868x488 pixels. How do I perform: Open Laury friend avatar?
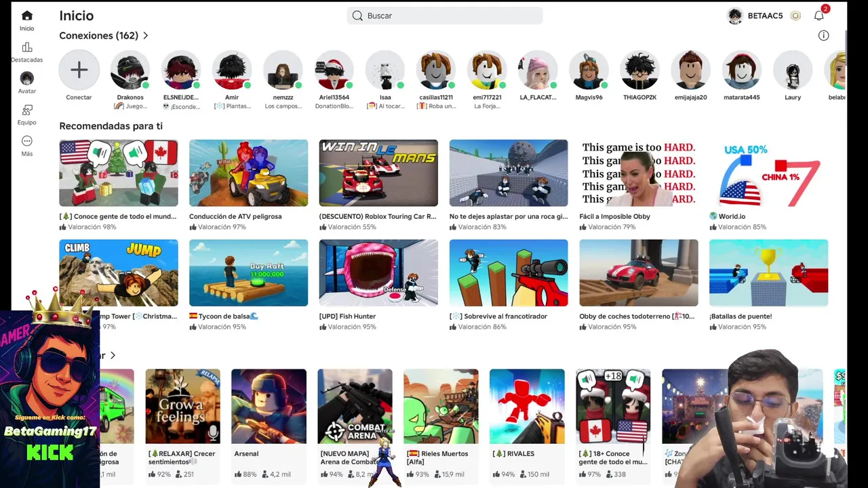pyautogui.click(x=793, y=70)
